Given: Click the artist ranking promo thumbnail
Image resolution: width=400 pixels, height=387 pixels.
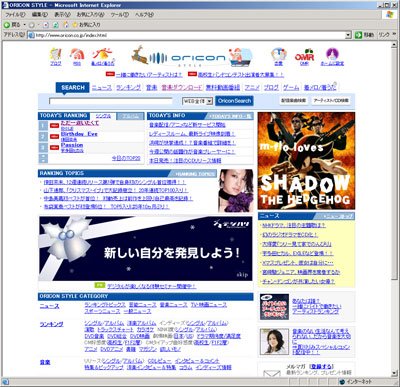Looking at the screenshot, I should [274, 307].
